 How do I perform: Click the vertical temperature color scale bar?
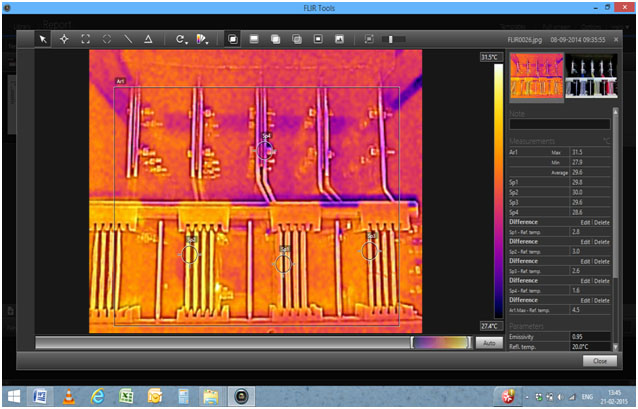[x=498, y=191]
